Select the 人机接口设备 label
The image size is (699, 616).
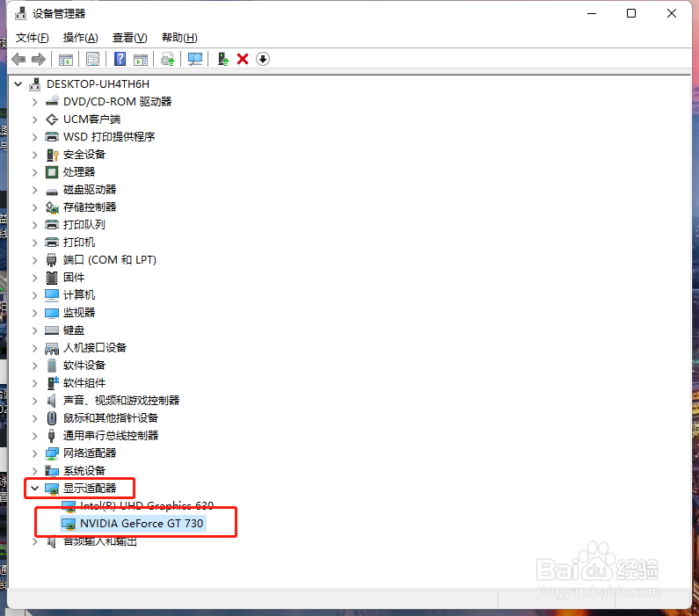click(95, 348)
